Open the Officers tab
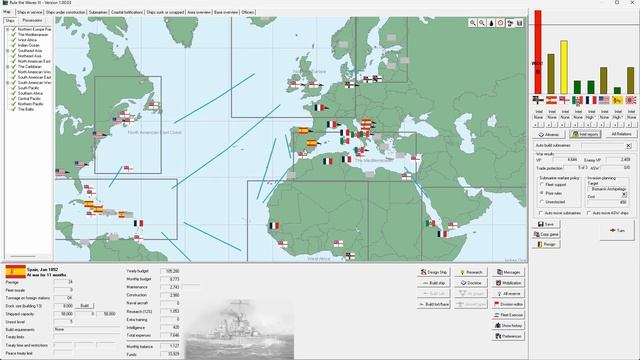Screen dimensions: 640x360 tap(247, 12)
